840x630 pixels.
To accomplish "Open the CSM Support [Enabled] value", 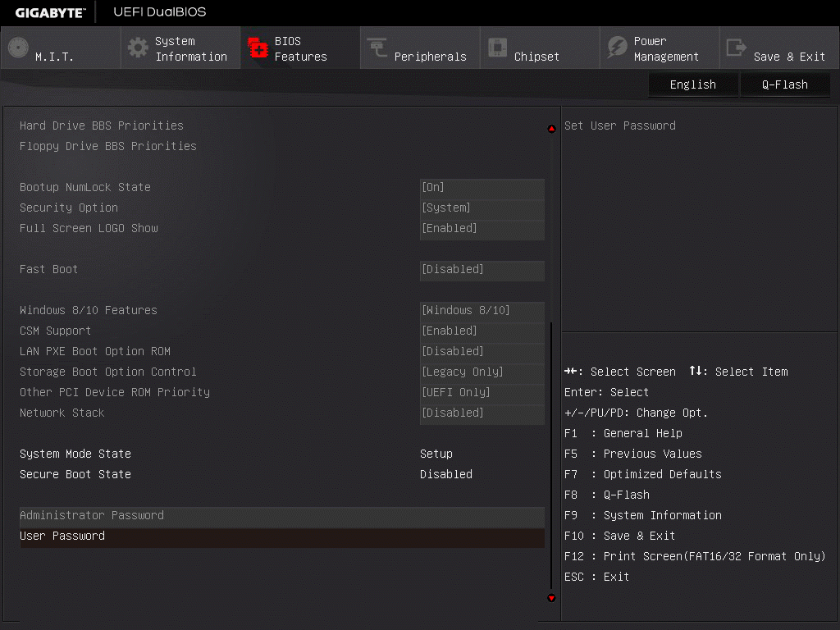I will click(482, 331).
